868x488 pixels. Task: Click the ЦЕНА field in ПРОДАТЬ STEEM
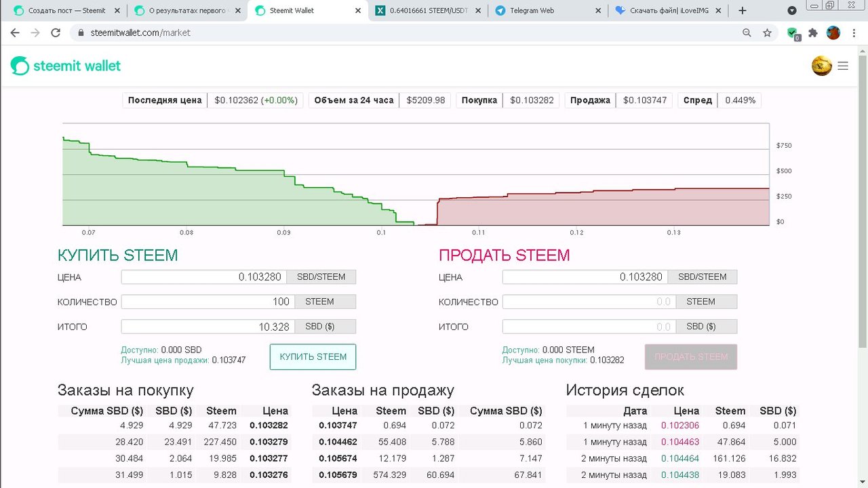tap(585, 277)
